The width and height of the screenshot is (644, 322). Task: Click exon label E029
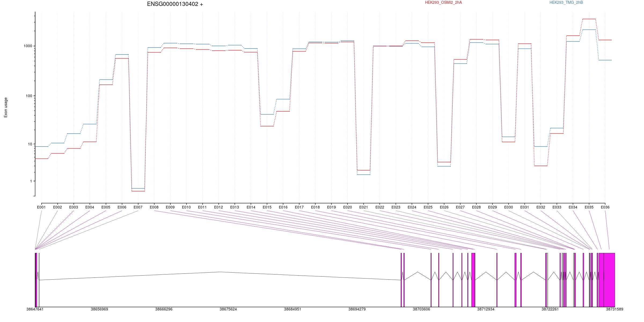coord(492,207)
